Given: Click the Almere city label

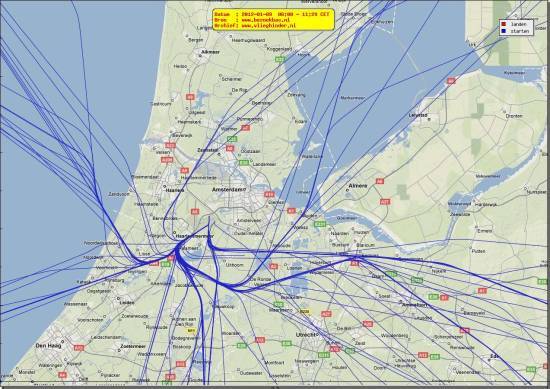Looking at the screenshot, I should click(358, 186).
